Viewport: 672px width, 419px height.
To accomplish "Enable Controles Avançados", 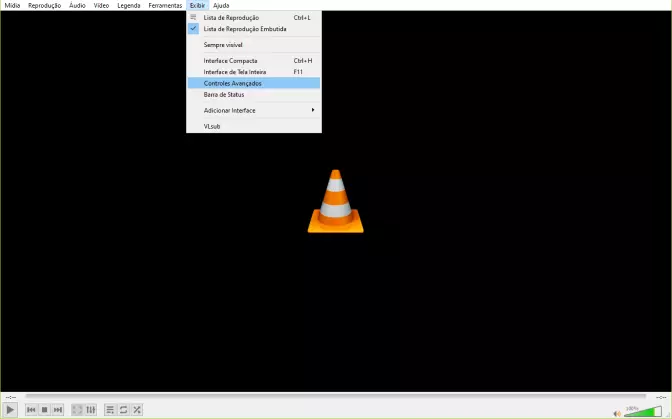I will [254, 83].
